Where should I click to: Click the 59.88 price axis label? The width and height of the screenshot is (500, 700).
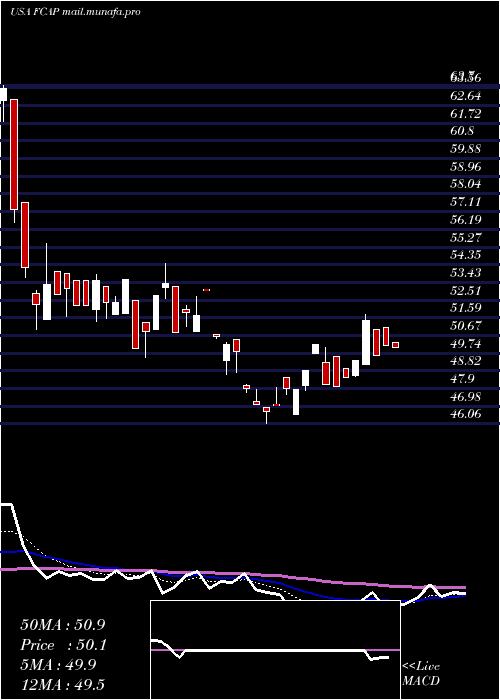465,149
